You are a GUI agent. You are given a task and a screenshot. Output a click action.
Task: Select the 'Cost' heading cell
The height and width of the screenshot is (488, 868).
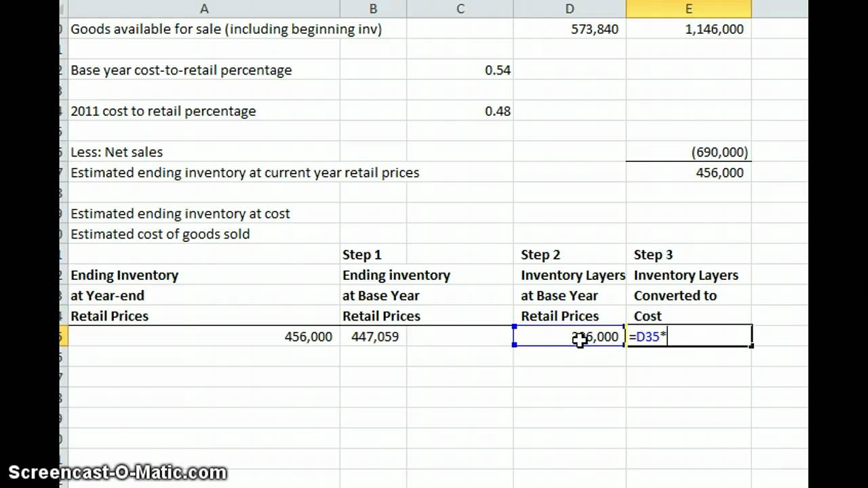pos(688,316)
